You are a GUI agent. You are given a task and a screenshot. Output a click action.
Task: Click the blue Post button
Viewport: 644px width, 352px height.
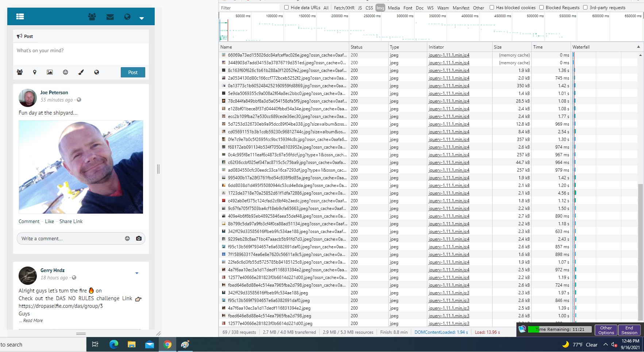(x=133, y=72)
